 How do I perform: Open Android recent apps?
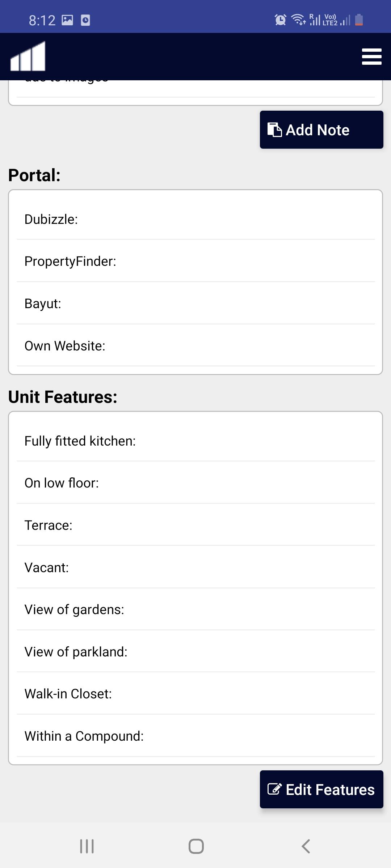pos(87,846)
